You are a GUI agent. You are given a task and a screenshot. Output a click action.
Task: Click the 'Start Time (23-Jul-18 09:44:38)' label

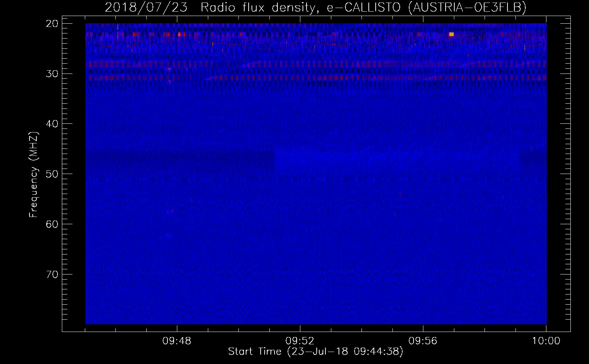tap(316, 352)
